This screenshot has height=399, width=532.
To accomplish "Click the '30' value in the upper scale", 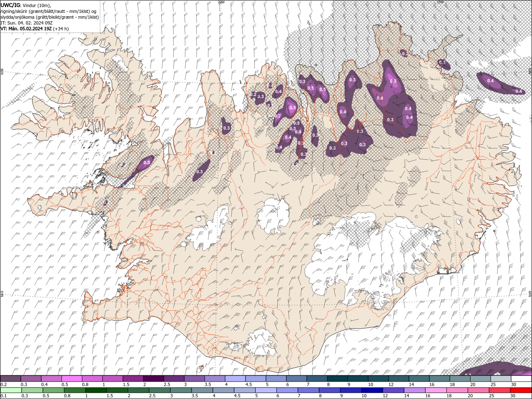I will pyautogui.click(x=514, y=384).
